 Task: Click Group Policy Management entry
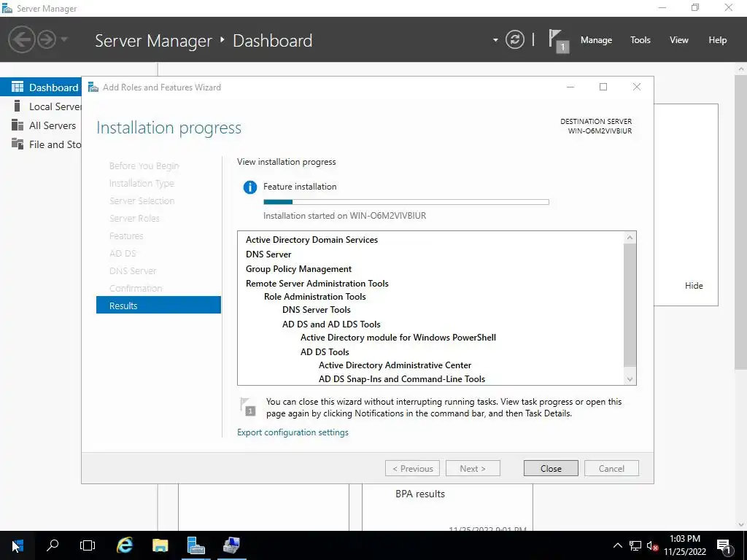tap(298, 269)
